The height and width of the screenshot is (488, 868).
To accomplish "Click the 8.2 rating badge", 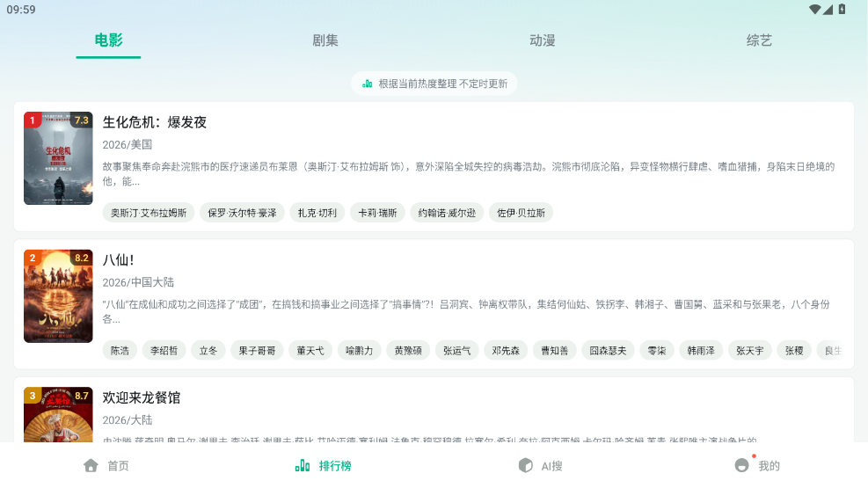I will [82, 258].
